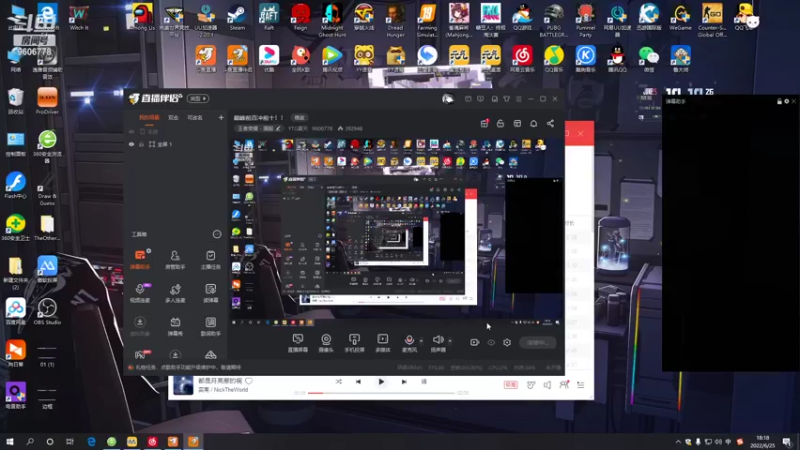Click the notification bell icon above preview
Image resolution: width=800 pixels, height=450 pixels.
click(x=534, y=123)
